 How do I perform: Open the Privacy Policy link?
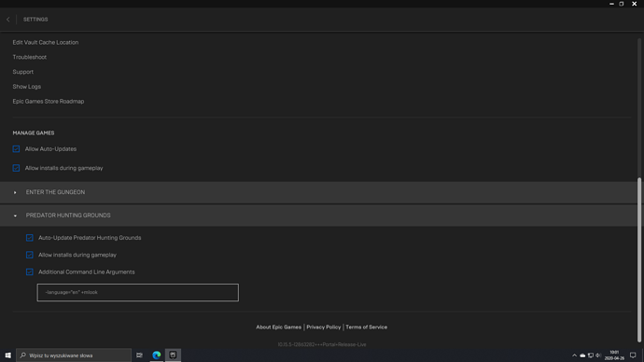coord(323,327)
